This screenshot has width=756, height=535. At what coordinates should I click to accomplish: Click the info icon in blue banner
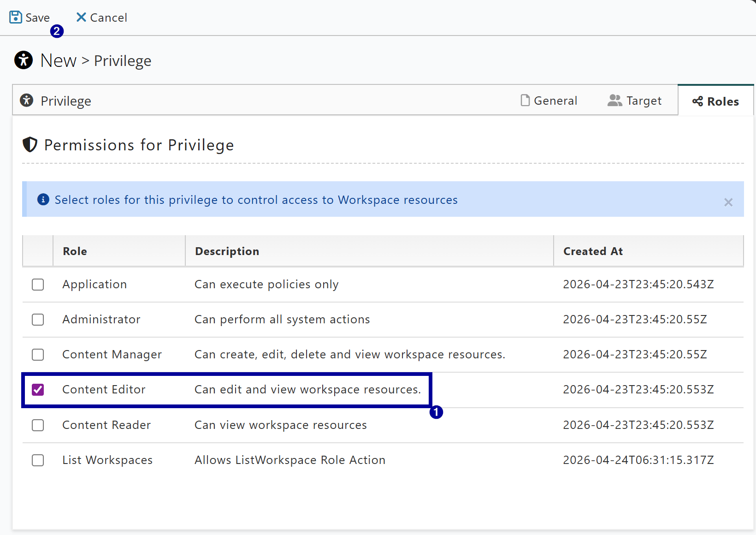(x=43, y=199)
